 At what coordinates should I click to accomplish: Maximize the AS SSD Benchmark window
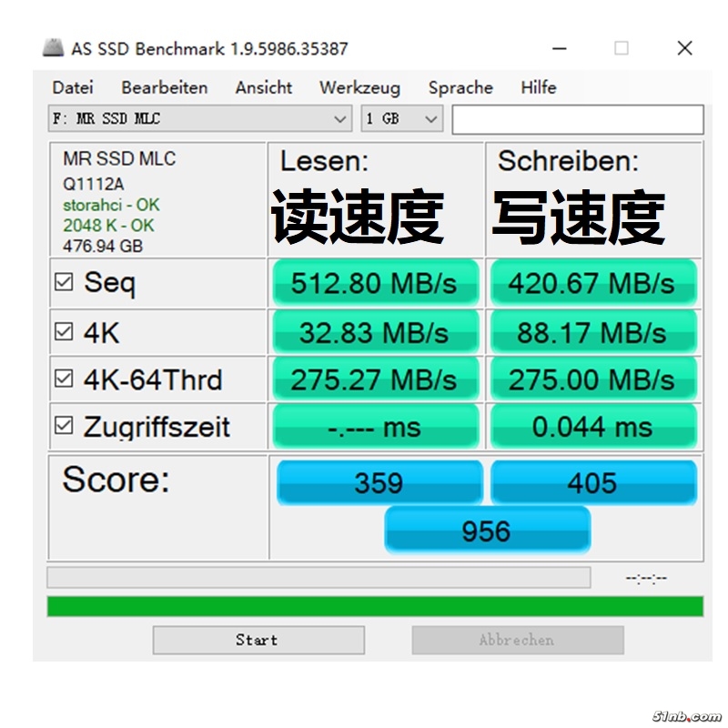622,48
